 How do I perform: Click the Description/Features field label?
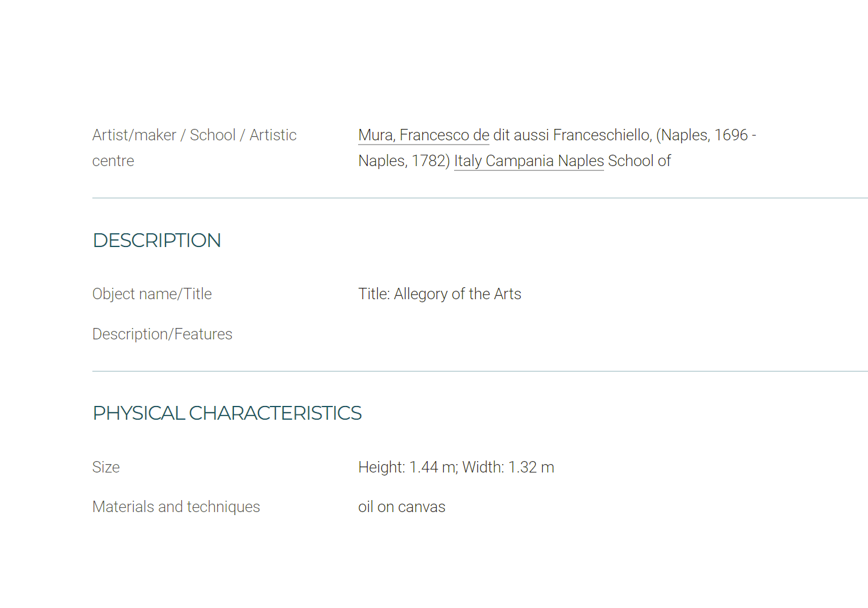(x=163, y=334)
